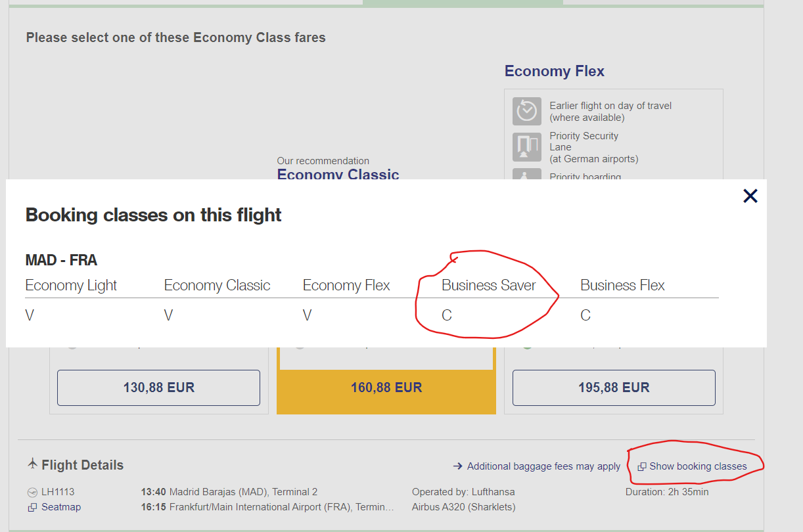Click the round icon next to LH1113

32,492
